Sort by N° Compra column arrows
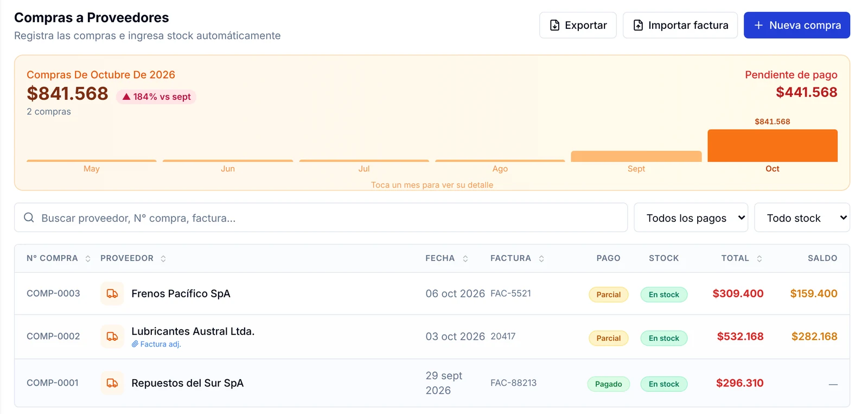Image resolution: width=868 pixels, height=414 pixels. 88,259
